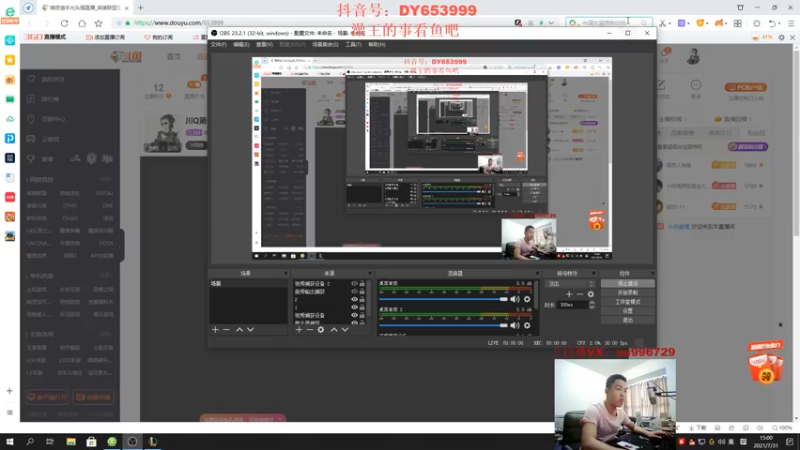The width and height of the screenshot is (800, 450).
Task: Click the Stop Streaming button in controls
Action: pyautogui.click(x=628, y=283)
